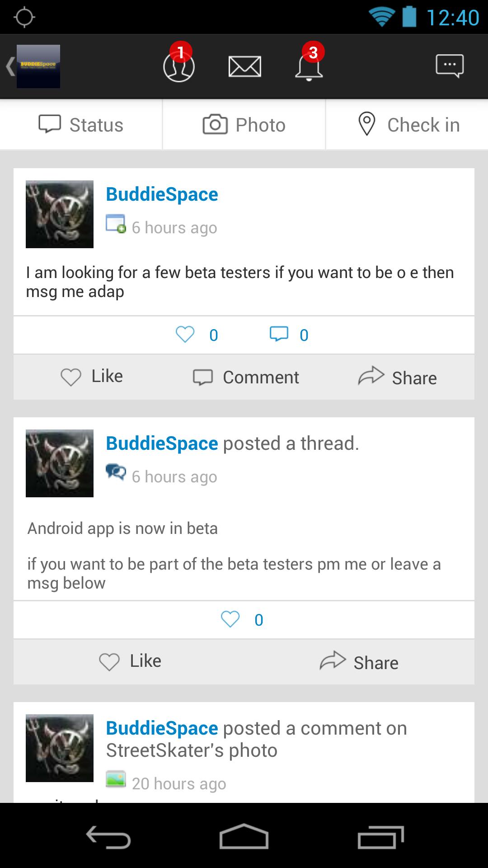The height and width of the screenshot is (868, 488).
Task: Tap the BuddieSpace app logo
Action: coord(38,66)
